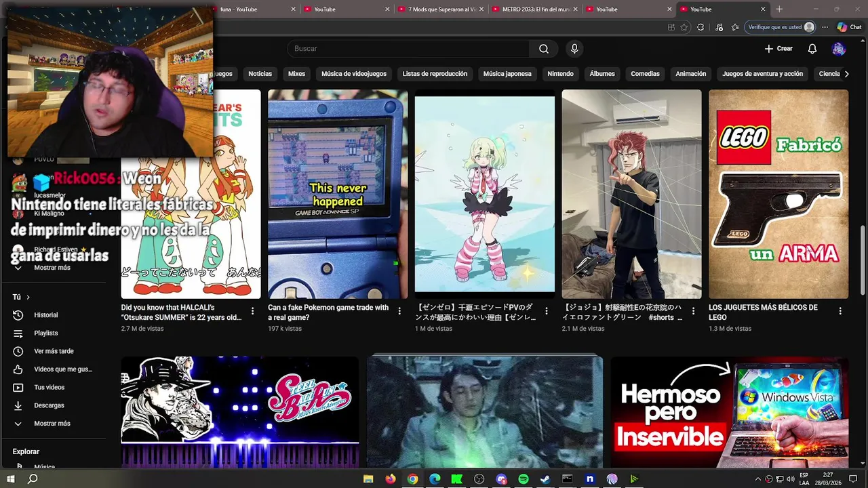Open options for ジョジョ Kakyoin short
868x488 pixels.
(x=693, y=311)
